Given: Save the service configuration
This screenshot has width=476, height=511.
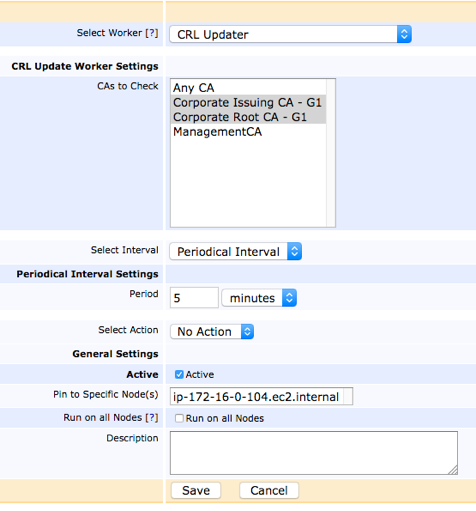Looking at the screenshot, I should [196, 490].
